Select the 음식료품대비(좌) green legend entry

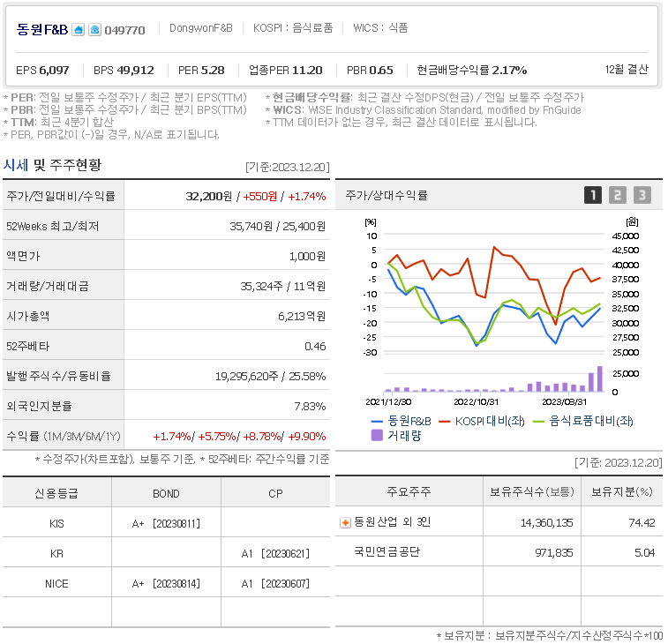pyautogui.click(x=582, y=421)
